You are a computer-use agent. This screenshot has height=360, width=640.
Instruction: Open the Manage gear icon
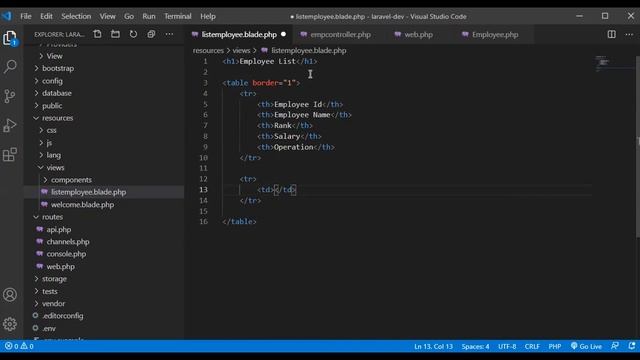point(10,324)
